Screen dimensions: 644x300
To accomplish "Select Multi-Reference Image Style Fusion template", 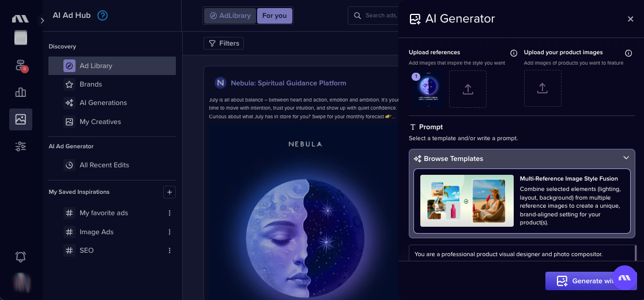I will coord(522,201).
